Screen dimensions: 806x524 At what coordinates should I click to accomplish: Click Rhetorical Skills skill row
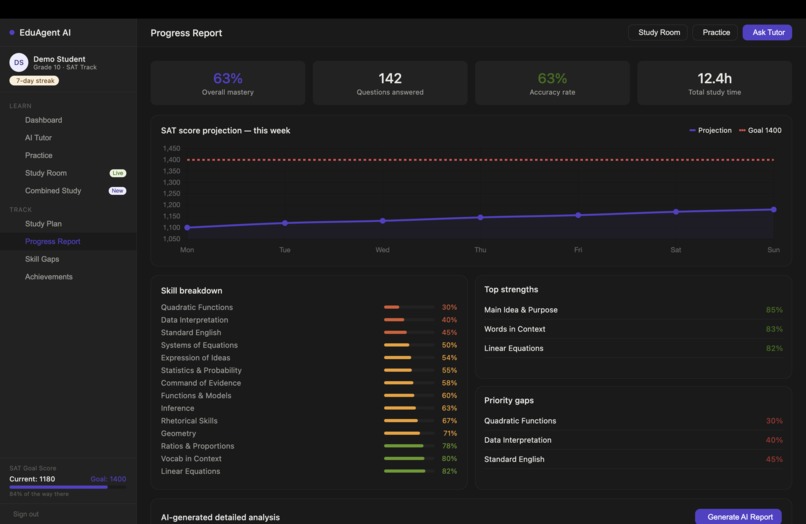click(x=309, y=421)
